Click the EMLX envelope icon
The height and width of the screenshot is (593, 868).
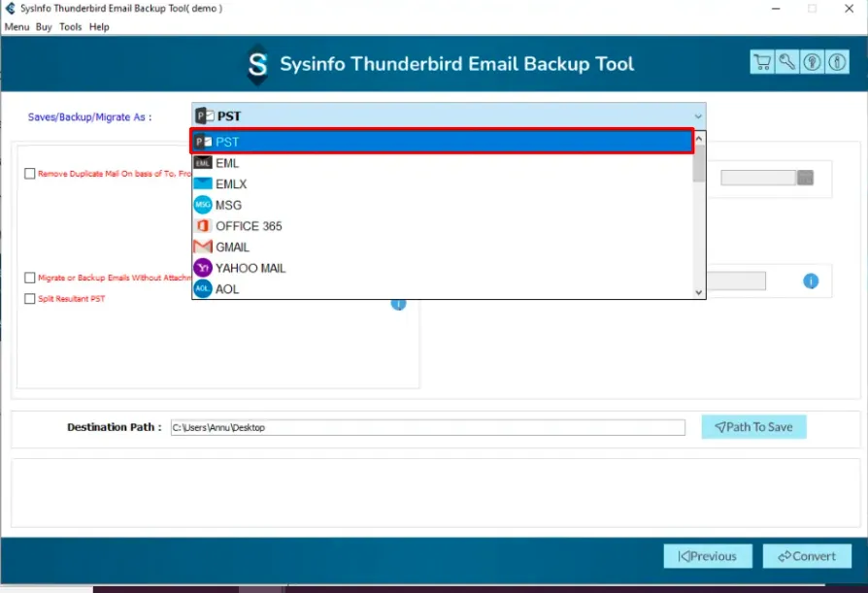[203, 183]
